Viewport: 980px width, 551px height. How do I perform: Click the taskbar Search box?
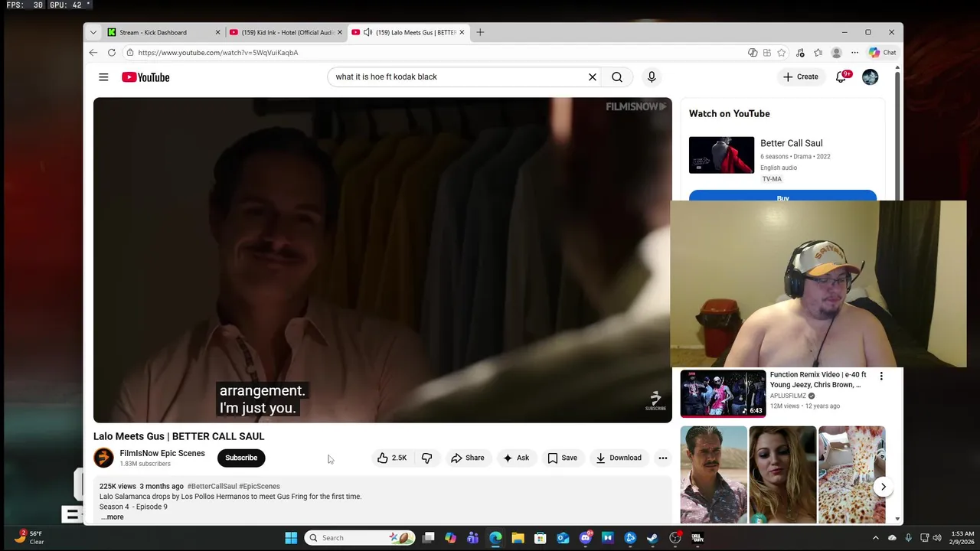pos(359,538)
